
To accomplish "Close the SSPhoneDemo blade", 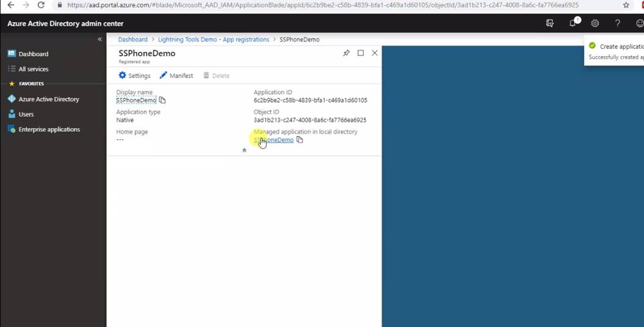I will [375, 53].
